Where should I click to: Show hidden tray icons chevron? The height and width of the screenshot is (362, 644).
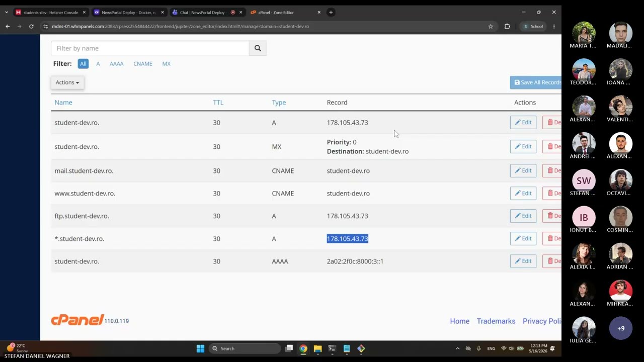pos(457,348)
